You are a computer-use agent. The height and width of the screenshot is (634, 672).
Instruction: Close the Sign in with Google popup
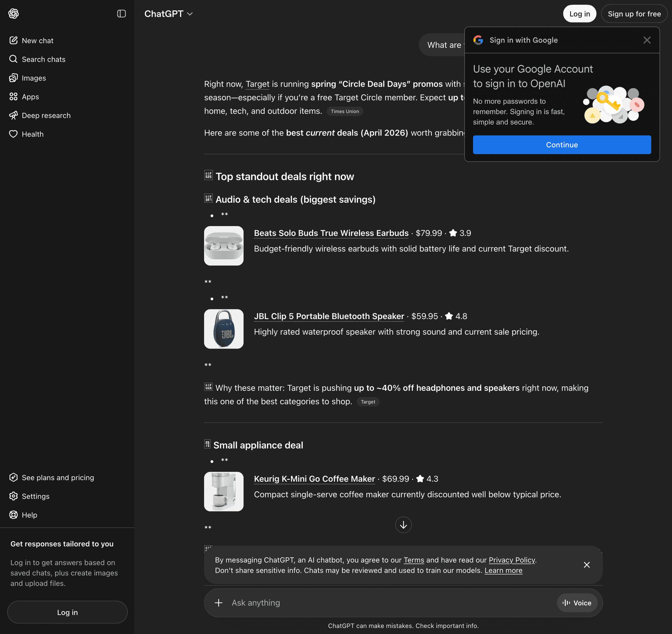point(647,40)
